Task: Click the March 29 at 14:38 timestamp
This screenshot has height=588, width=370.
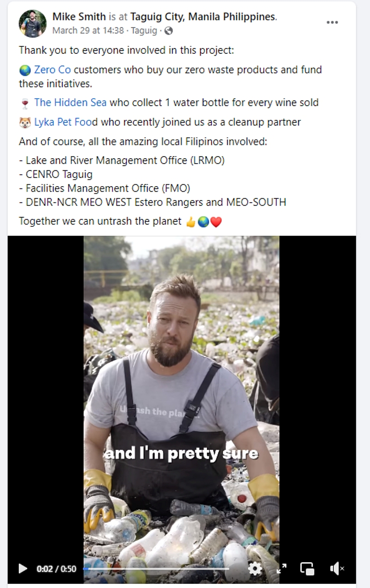Action: tap(88, 31)
